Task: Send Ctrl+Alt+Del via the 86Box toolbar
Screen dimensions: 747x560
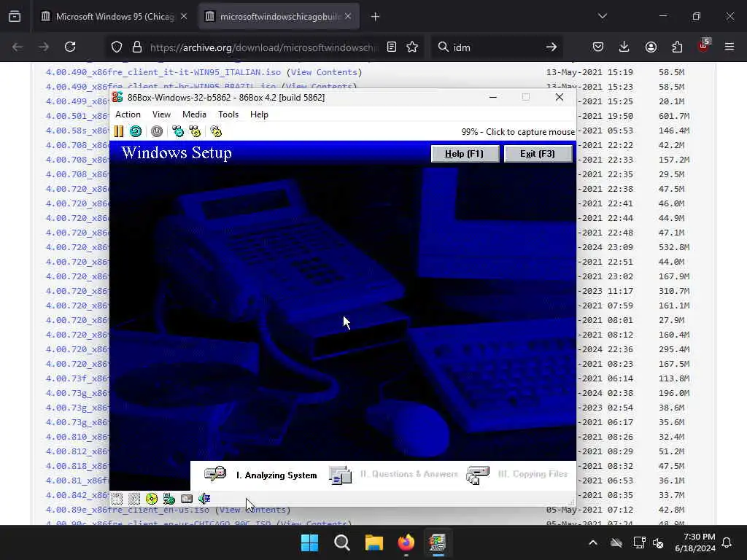Action: (x=178, y=131)
